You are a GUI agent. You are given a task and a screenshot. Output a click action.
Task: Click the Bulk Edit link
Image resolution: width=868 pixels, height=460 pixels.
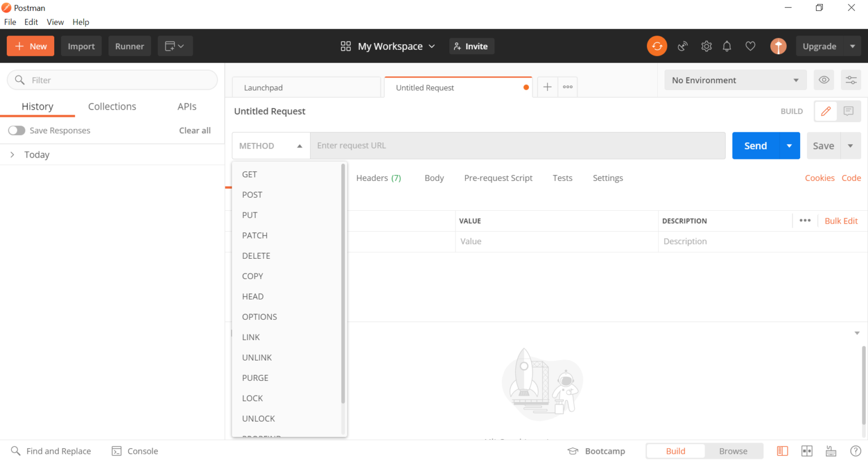841,220
